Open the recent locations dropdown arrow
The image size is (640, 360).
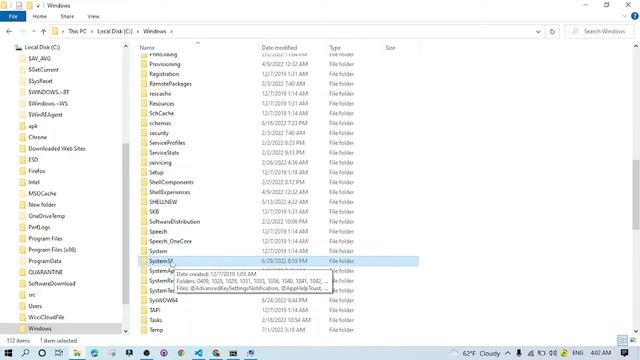pyautogui.click(x=33, y=31)
